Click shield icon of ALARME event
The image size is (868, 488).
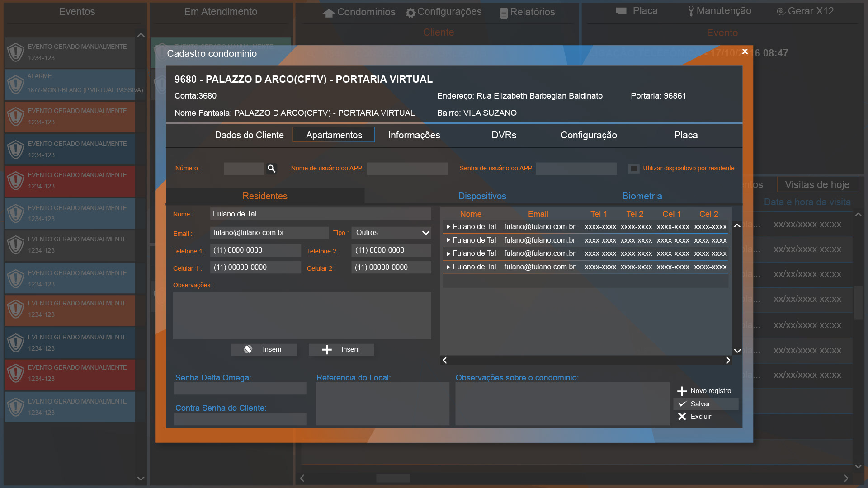click(x=16, y=84)
